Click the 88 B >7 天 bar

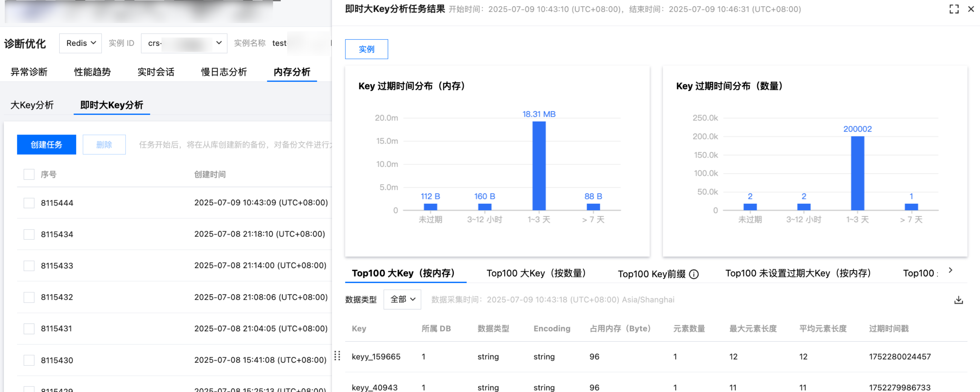(593, 207)
